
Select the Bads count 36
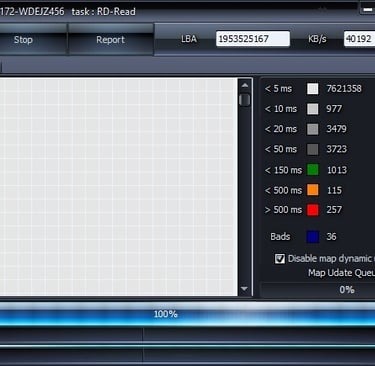coord(331,237)
